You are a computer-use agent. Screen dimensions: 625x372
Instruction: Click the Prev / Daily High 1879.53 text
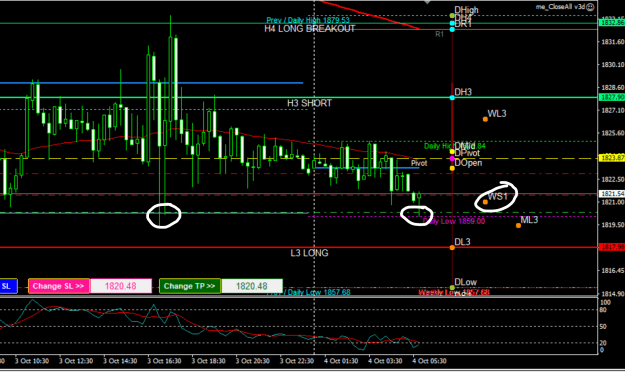(308, 20)
